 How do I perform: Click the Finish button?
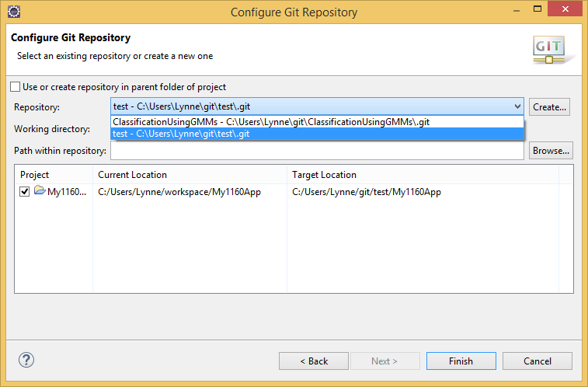(461, 361)
